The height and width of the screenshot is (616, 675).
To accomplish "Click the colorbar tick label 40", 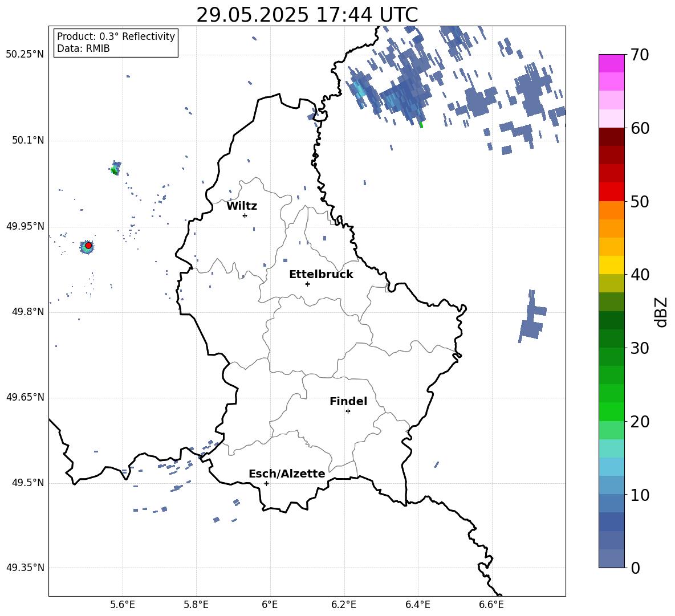I will pyautogui.click(x=640, y=275).
